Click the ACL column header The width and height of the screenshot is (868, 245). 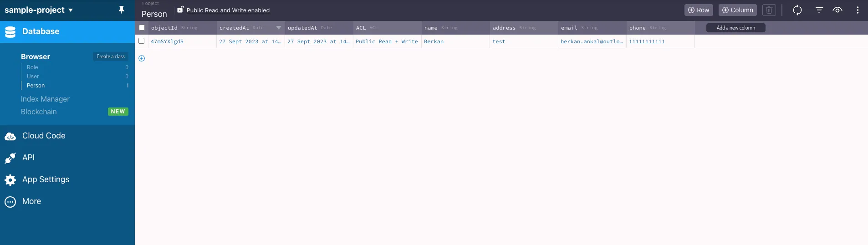click(387, 28)
